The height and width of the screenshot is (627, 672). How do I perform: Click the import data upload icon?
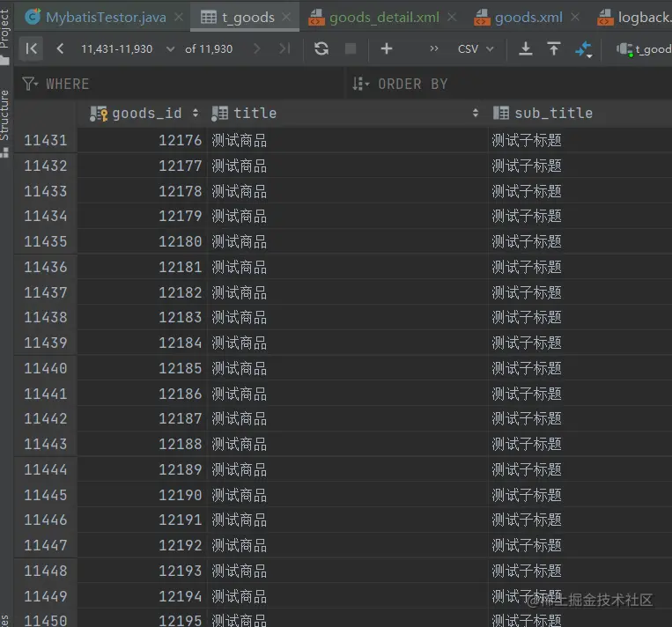(554, 48)
